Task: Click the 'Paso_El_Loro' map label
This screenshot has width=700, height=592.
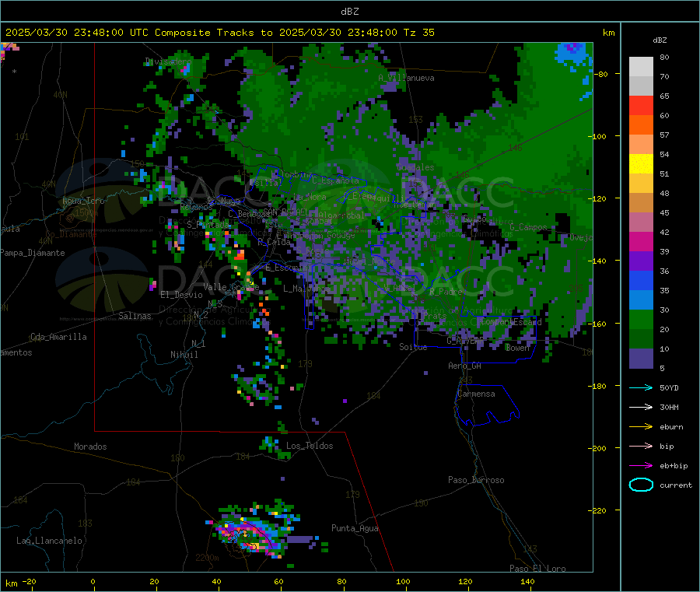Action: [537, 569]
